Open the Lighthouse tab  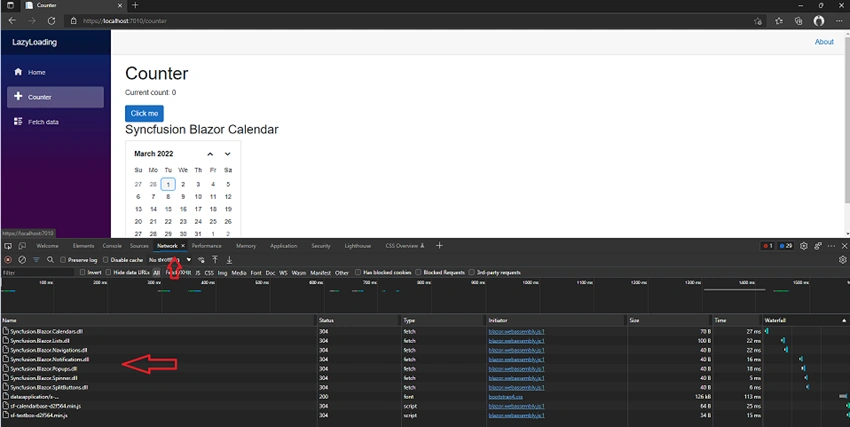tap(358, 246)
